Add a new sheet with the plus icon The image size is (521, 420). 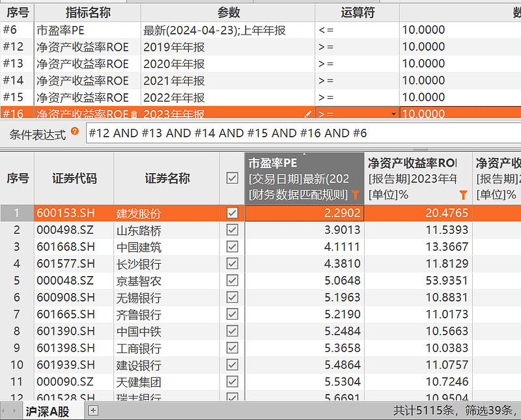click(93, 410)
